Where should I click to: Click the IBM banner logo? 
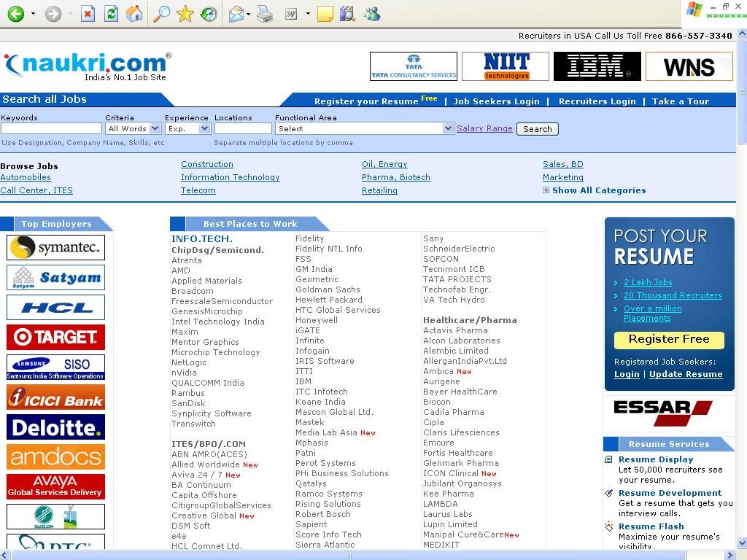point(597,66)
